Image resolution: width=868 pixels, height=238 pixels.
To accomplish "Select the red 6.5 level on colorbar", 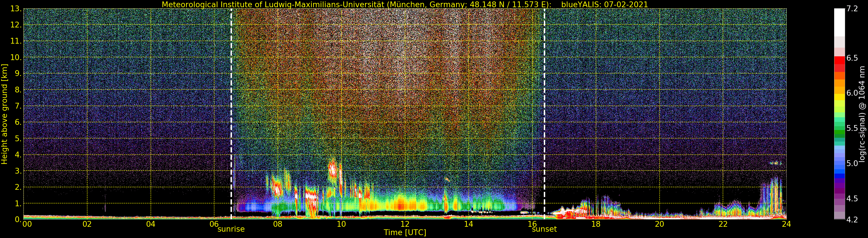I will 839,60.
